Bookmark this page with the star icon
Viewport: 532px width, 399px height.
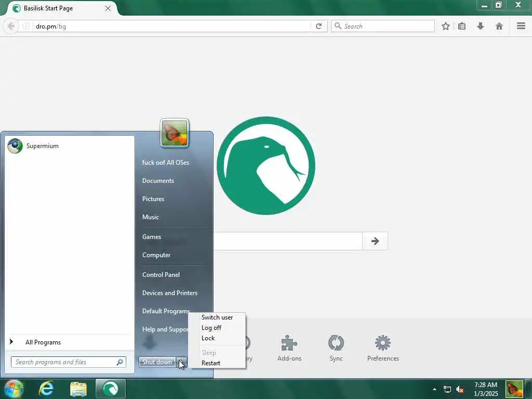[x=446, y=26]
